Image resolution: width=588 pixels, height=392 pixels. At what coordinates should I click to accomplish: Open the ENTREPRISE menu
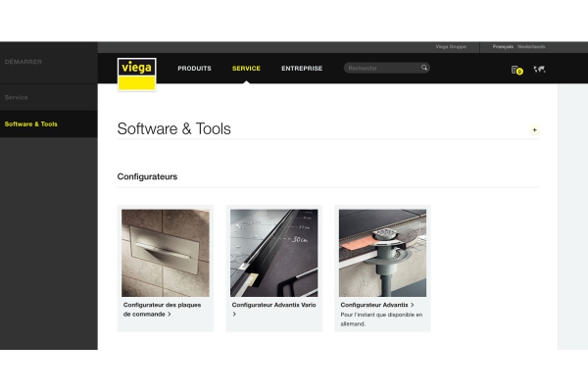click(302, 69)
